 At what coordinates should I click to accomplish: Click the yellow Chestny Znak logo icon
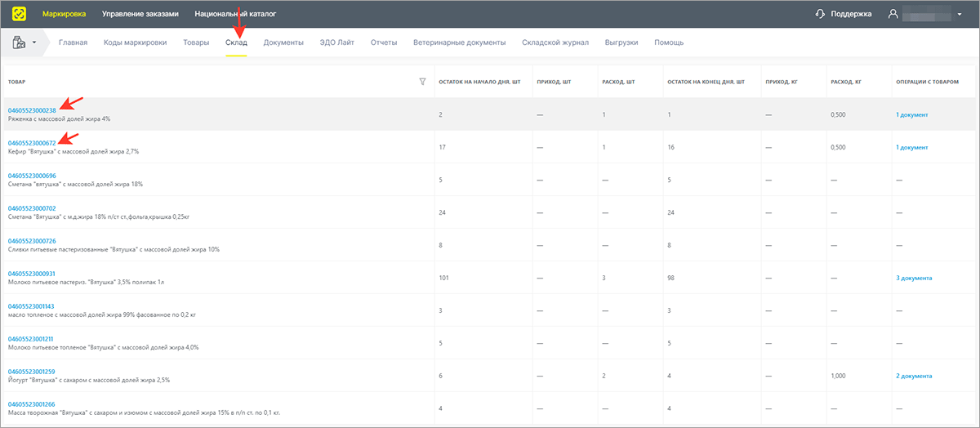coord(19,14)
